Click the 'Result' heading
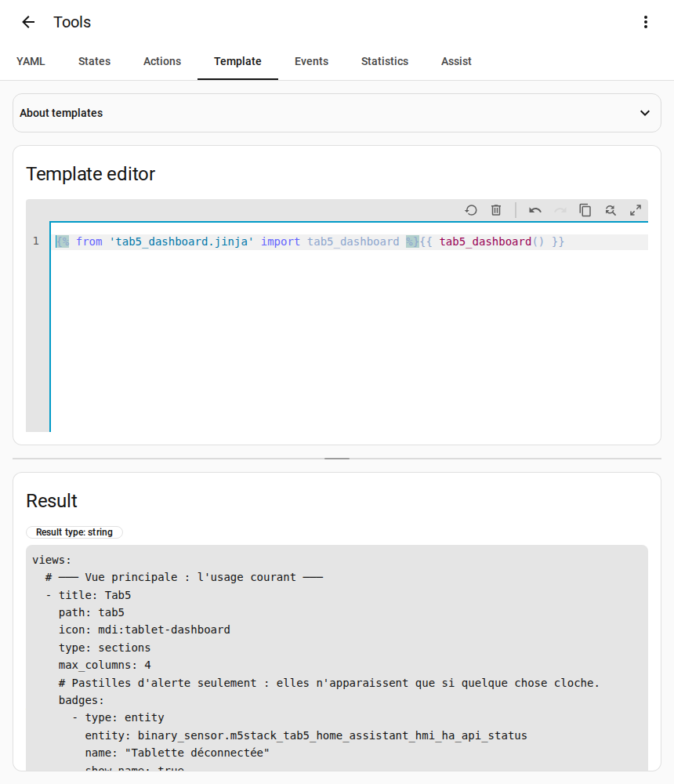 pos(52,501)
